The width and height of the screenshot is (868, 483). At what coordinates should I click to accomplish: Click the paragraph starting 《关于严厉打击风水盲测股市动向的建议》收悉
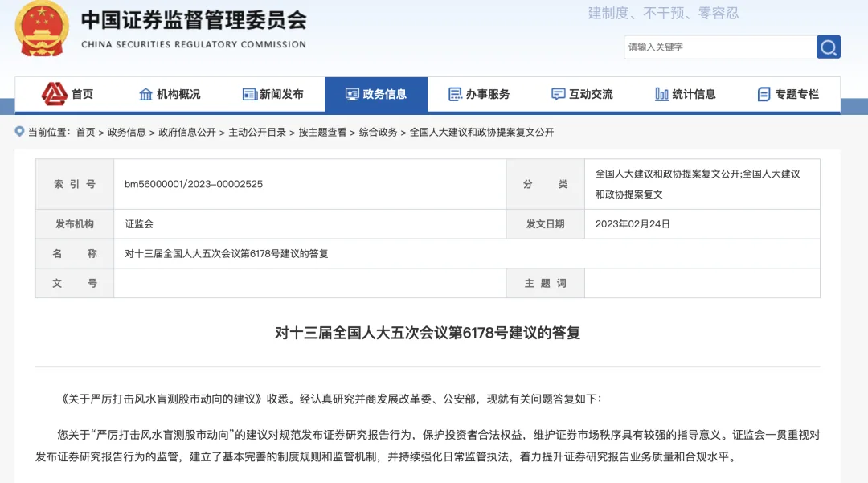pos(330,399)
